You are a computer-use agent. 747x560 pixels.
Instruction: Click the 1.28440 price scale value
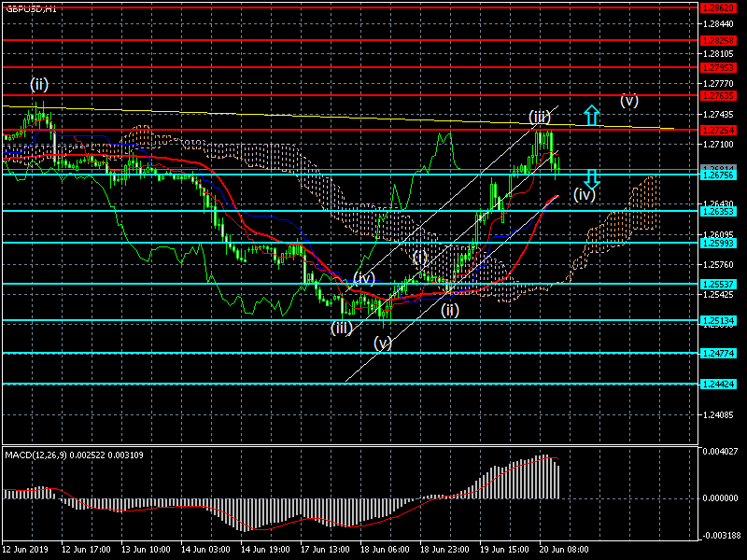point(718,24)
